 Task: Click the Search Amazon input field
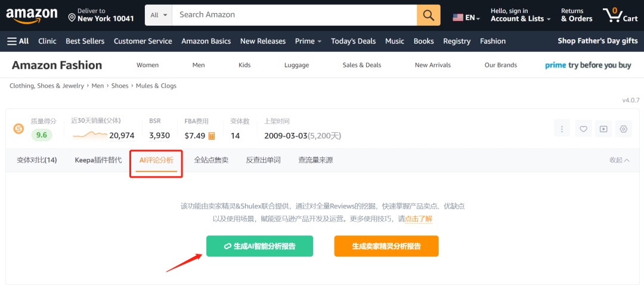(295, 15)
